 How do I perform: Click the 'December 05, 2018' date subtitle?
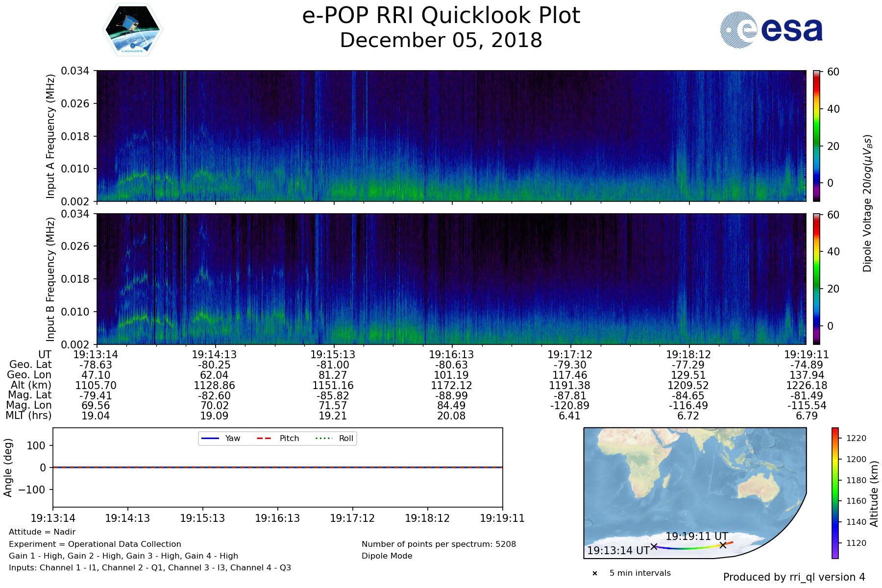point(441,40)
